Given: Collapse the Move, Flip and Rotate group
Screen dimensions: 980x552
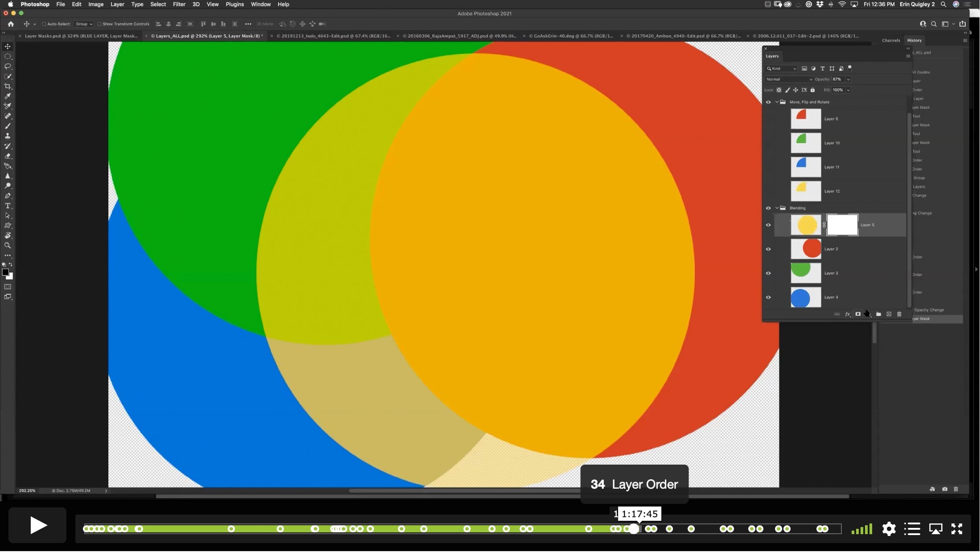Looking at the screenshot, I should pyautogui.click(x=777, y=102).
